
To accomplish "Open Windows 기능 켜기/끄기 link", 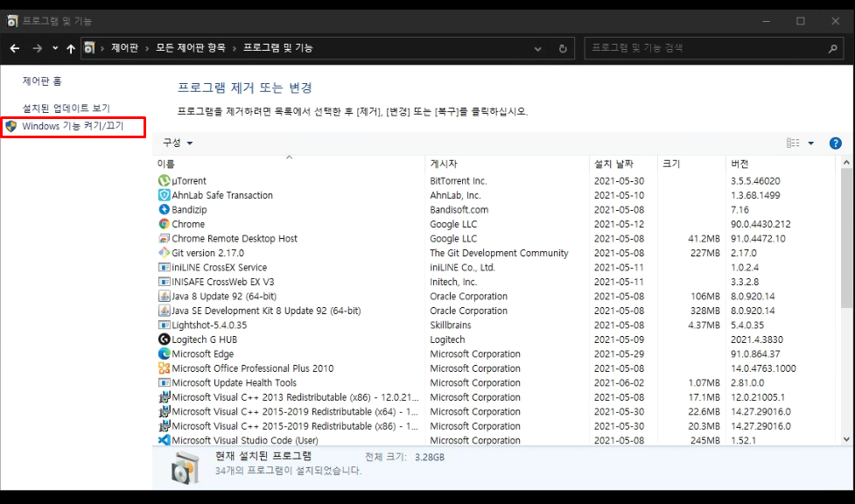I will click(73, 126).
